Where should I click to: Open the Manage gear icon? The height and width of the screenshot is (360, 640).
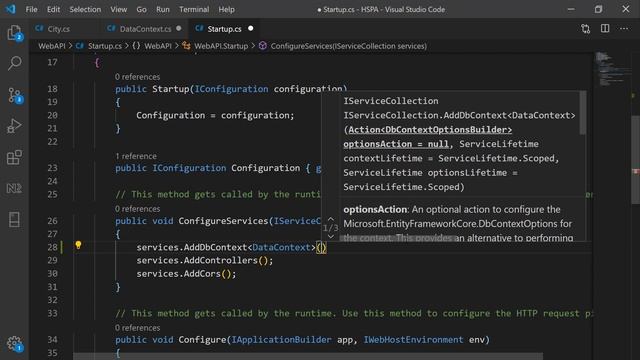[14, 343]
